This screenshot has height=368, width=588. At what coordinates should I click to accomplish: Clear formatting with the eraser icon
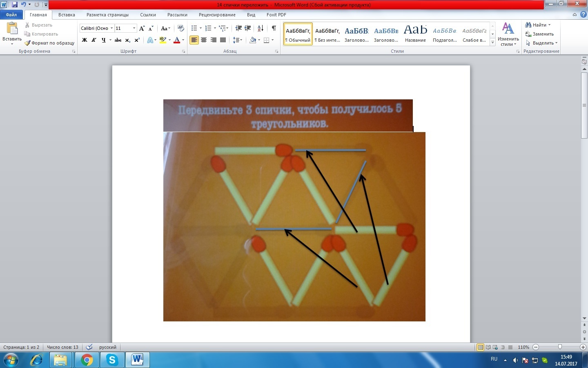(181, 28)
